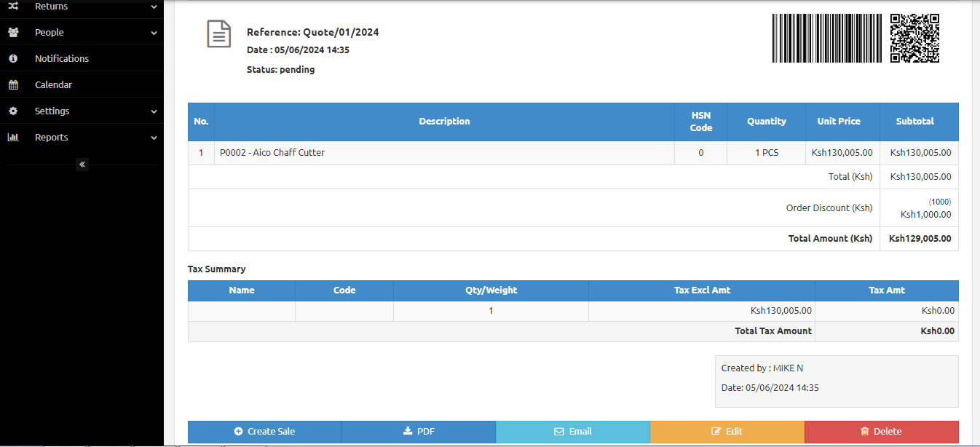
Task: Expand the Settings submenu arrow
Action: [x=154, y=111]
